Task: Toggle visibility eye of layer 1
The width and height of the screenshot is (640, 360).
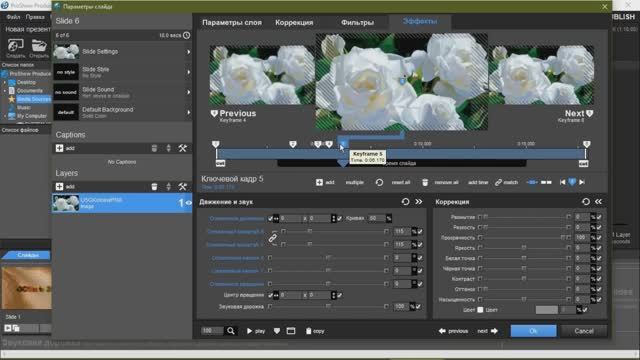Action: (189, 202)
